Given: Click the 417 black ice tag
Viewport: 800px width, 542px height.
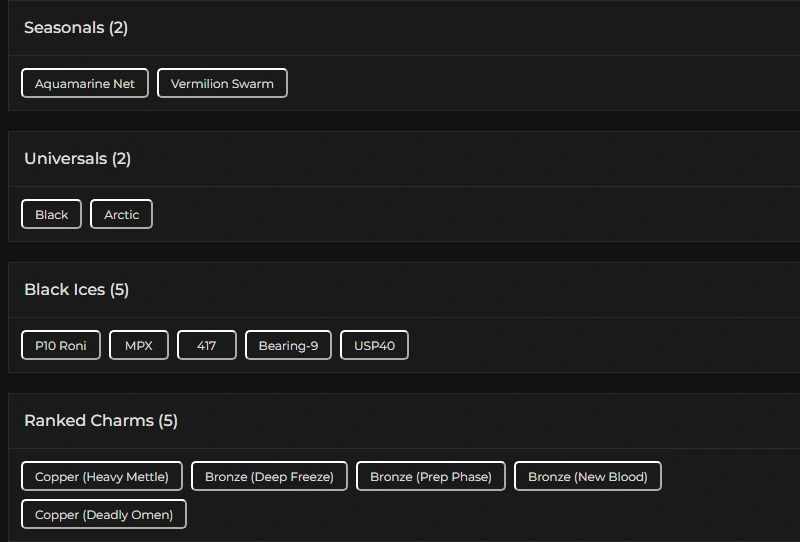Looking at the screenshot, I should [x=207, y=345].
